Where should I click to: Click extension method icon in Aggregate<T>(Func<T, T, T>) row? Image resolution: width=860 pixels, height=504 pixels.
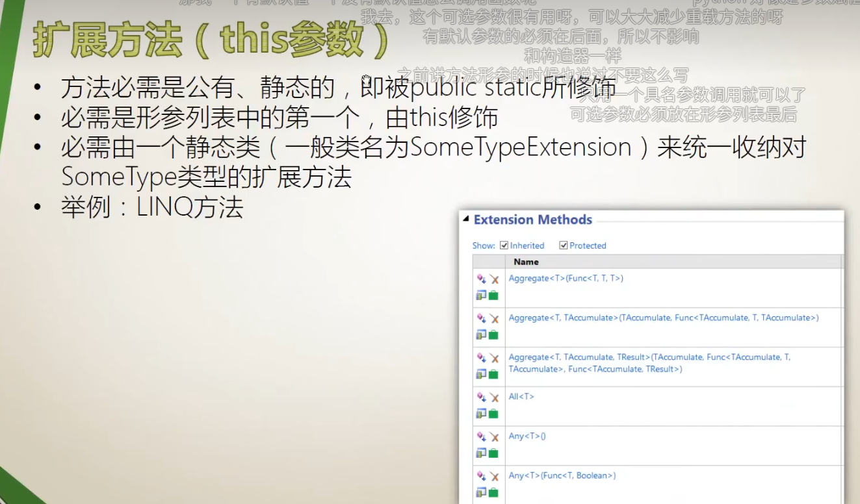pos(481,279)
